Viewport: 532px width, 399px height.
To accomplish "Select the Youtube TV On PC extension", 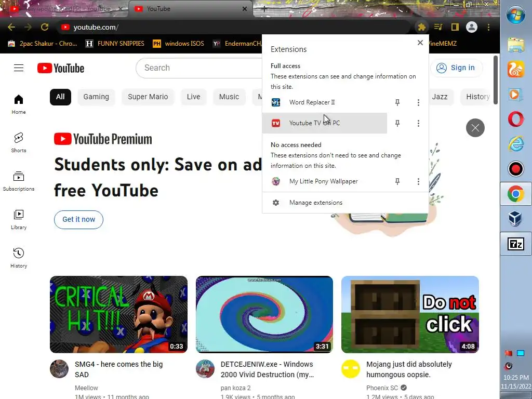I will (325, 123).
